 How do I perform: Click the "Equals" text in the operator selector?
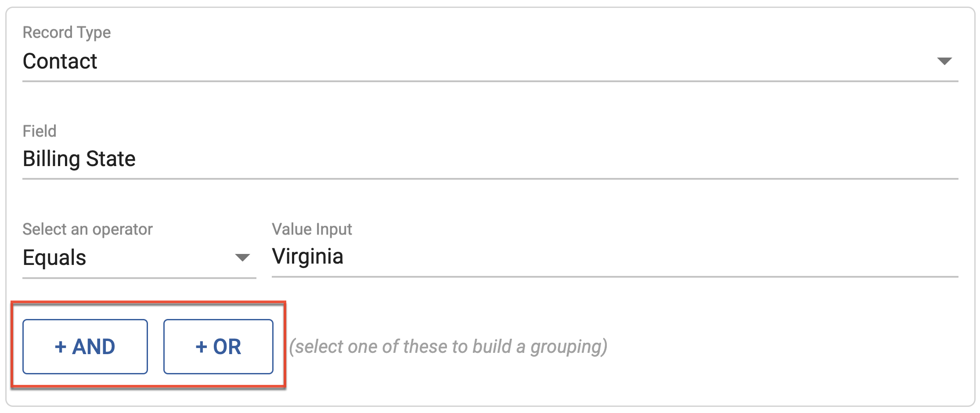click(54, 257)
